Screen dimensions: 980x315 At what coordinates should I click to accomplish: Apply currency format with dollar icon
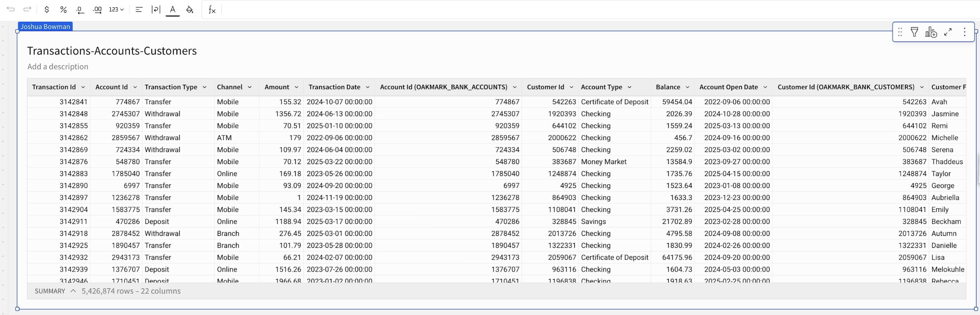47,10
